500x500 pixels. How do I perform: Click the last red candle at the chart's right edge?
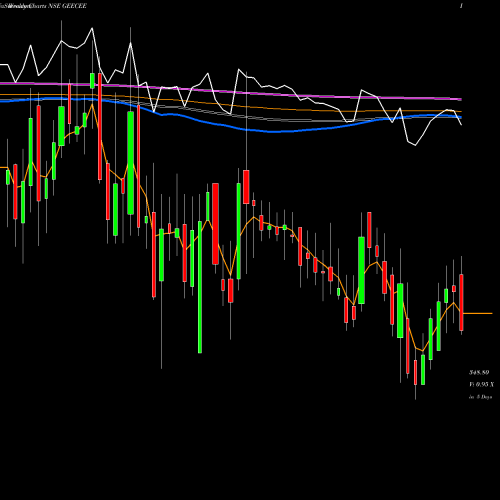click(461, 302)
